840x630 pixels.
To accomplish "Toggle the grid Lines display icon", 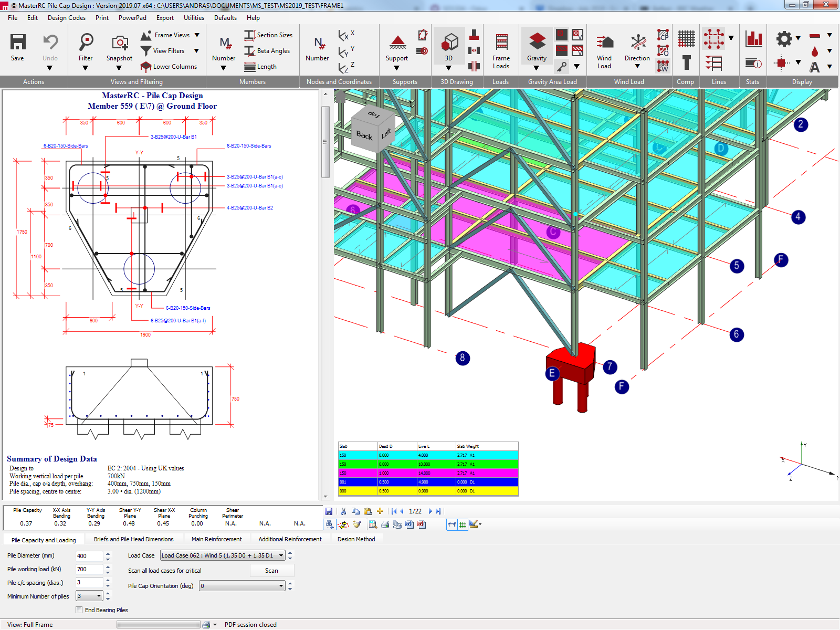I will click(x=713, y=38).
